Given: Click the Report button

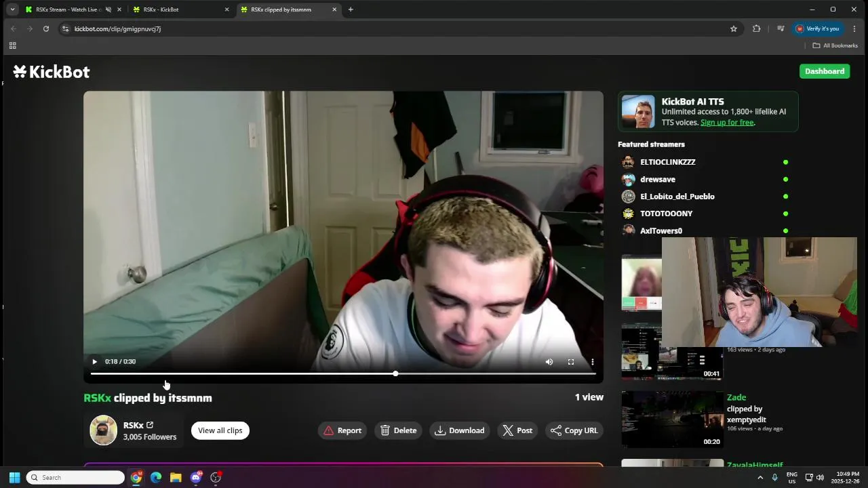Looking at the screenshot, I should tap(342, 430).
